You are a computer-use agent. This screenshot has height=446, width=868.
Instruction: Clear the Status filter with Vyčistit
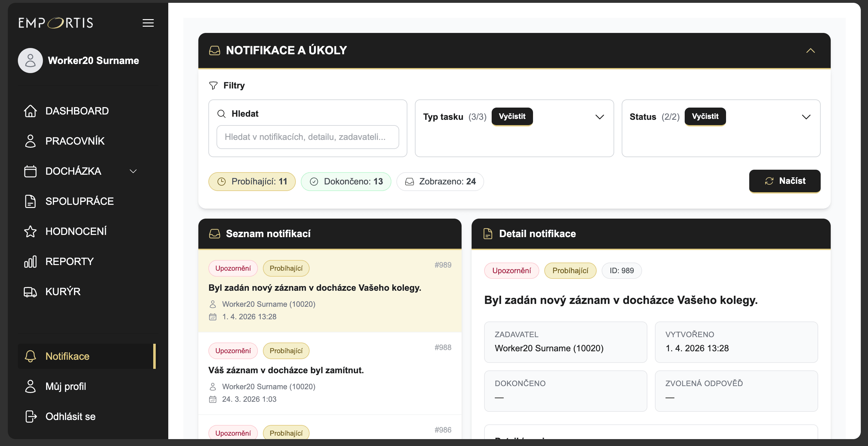coord(705,116)
